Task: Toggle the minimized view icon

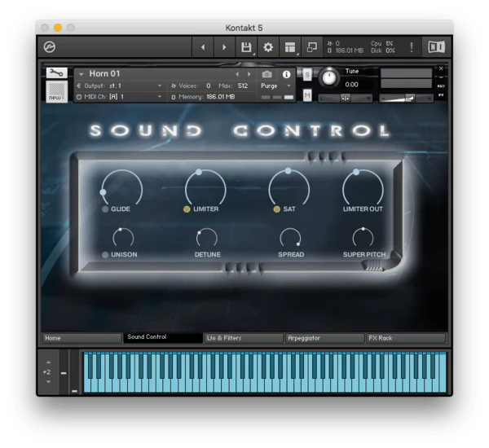Action: (x=312, y=47)
